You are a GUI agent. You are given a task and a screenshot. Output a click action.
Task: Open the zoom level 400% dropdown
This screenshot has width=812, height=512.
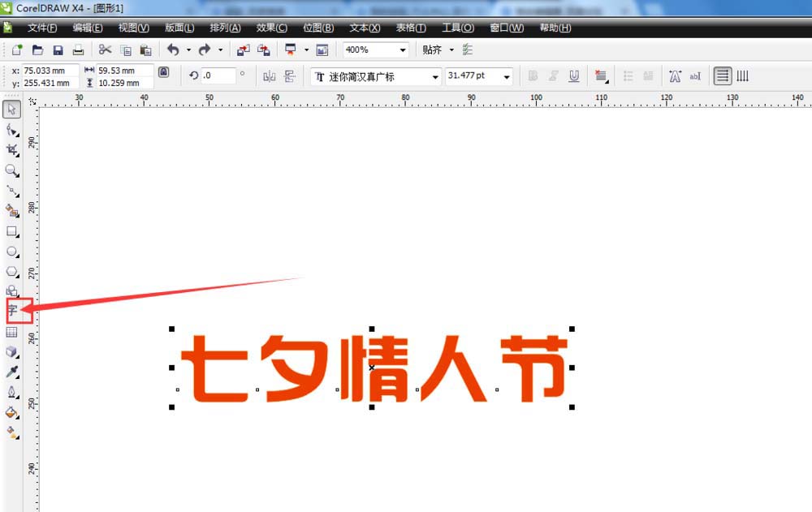tap(403, 50)
